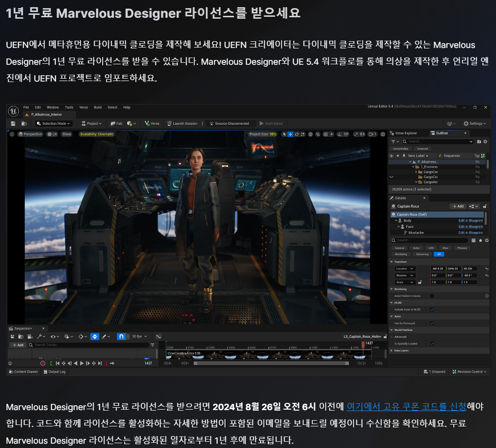Select the All filter in Details
Viewport: 496px width, 448px height.
point(439,254)
